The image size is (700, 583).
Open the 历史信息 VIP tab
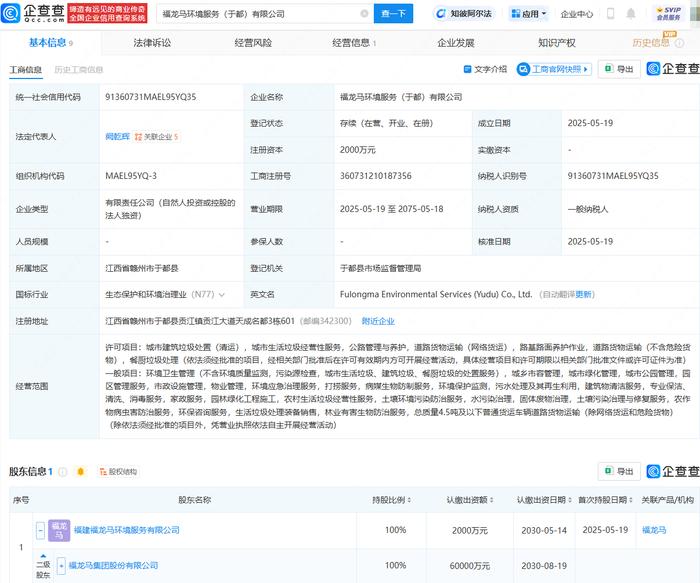coord(651,42)
